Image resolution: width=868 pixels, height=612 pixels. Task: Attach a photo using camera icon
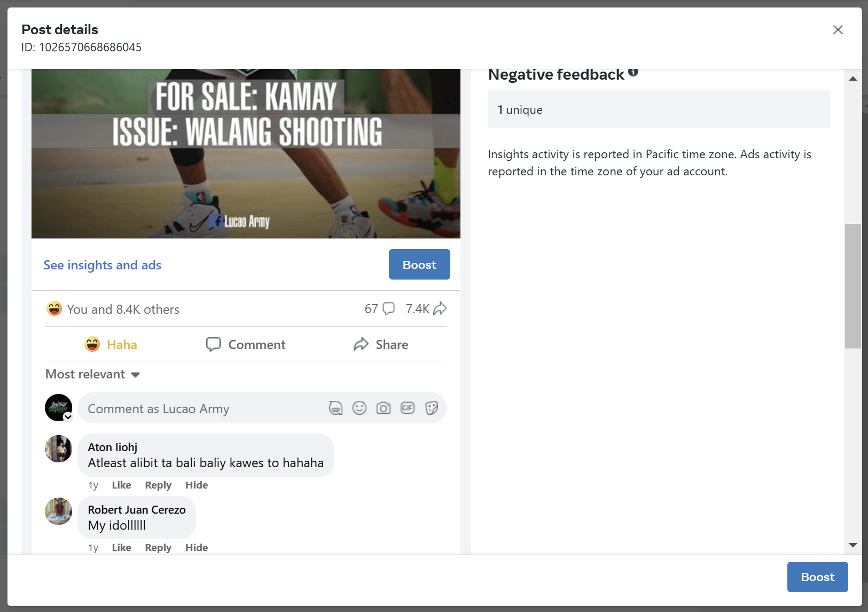point(384,408)
